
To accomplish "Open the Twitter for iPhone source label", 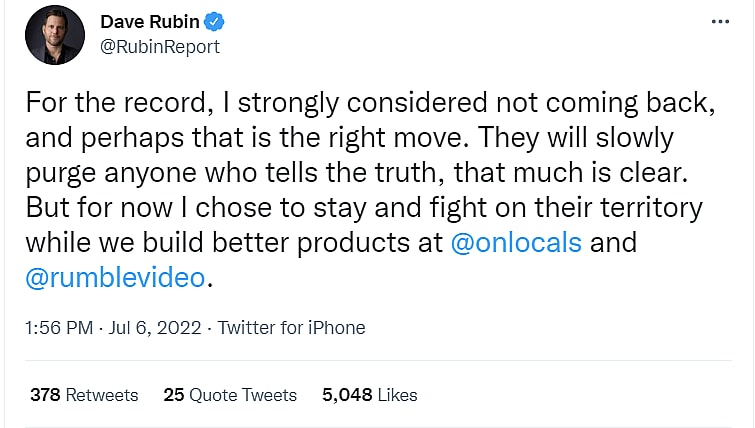I will tap(292, 327).
